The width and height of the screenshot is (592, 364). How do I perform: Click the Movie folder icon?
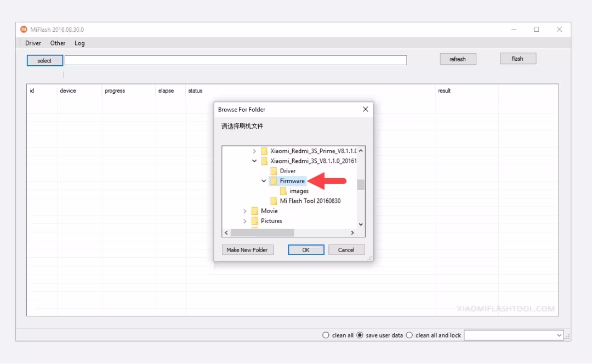(255, 211)
